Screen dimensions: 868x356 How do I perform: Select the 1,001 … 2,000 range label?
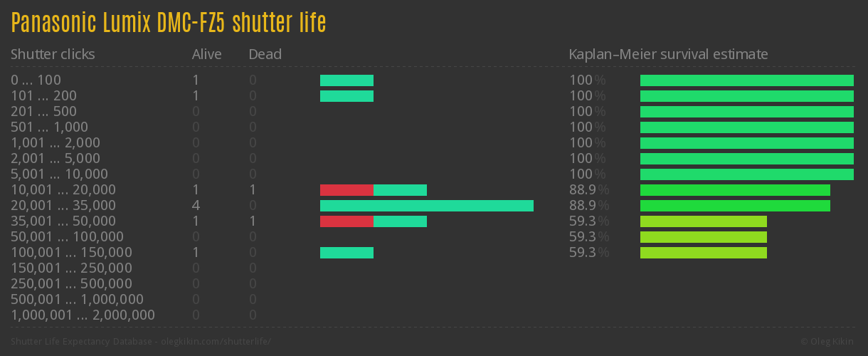point(55,143)
